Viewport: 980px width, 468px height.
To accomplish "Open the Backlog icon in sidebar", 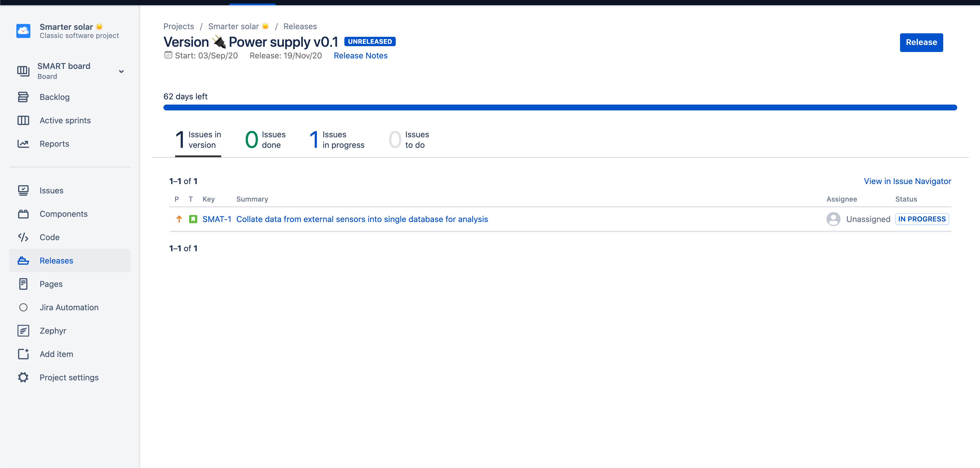I will tap(23, 97).
